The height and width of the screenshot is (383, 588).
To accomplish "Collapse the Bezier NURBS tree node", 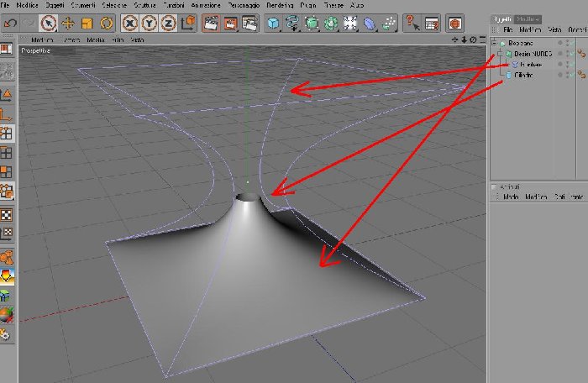I will [x=500, y=54].
